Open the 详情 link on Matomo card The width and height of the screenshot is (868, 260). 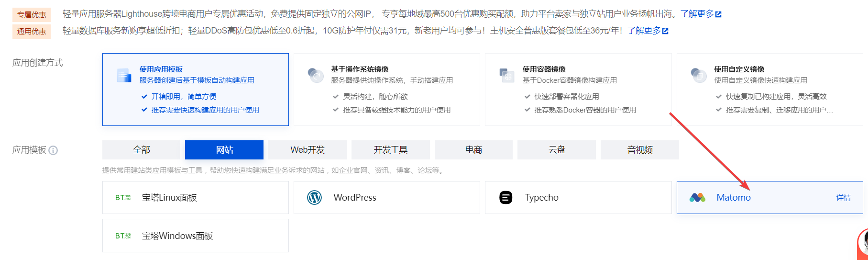[x=844, y=198]
